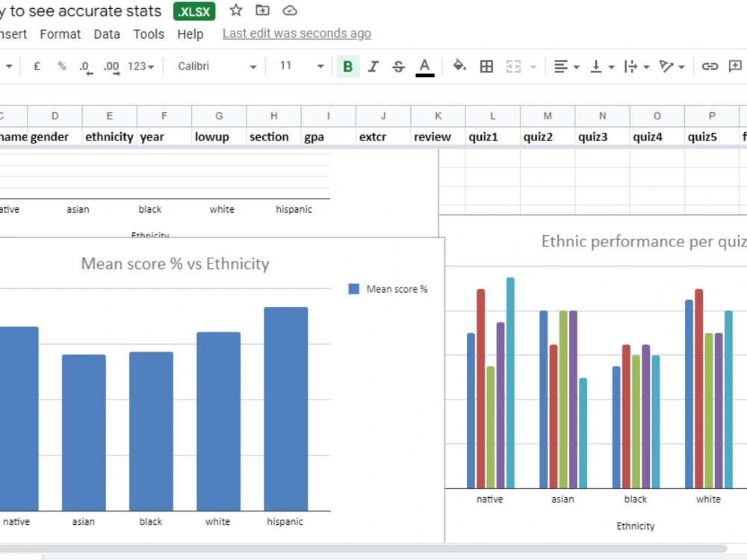
Task: Select the section header cell
Action: pos(274,137)
